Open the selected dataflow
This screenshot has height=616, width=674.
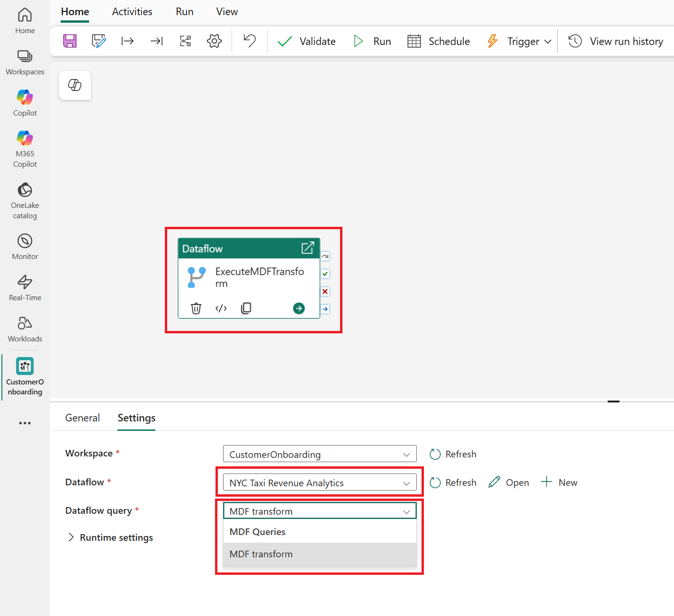[x=509, y=482]
